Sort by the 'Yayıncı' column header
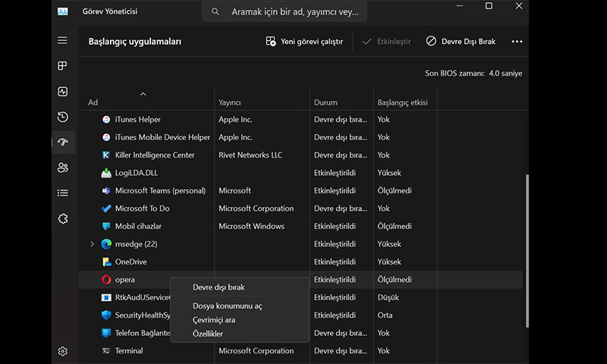Viewport: 607px width, 364px height. [230, 102]
